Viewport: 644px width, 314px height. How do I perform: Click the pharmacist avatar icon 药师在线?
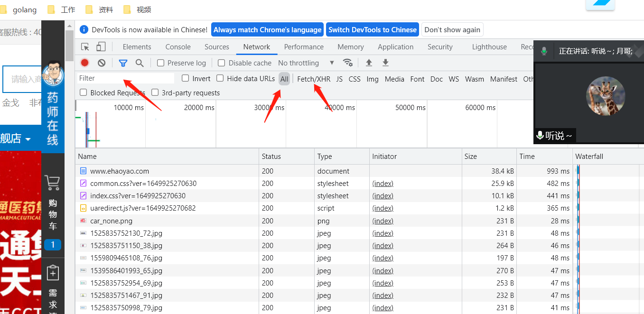point(53,74)
